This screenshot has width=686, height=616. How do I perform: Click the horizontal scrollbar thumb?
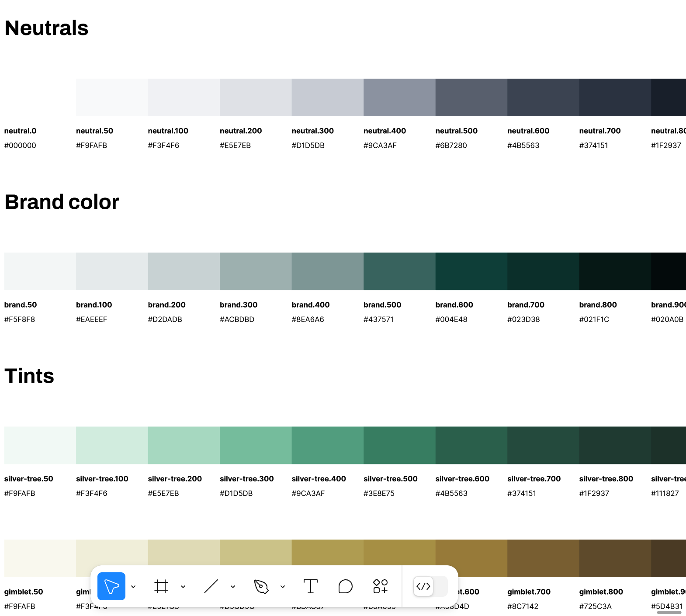click(x=669, y=613)
